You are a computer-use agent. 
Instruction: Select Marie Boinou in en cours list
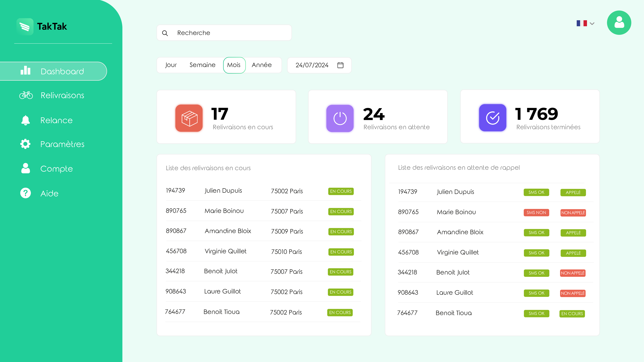click(224, 211)
